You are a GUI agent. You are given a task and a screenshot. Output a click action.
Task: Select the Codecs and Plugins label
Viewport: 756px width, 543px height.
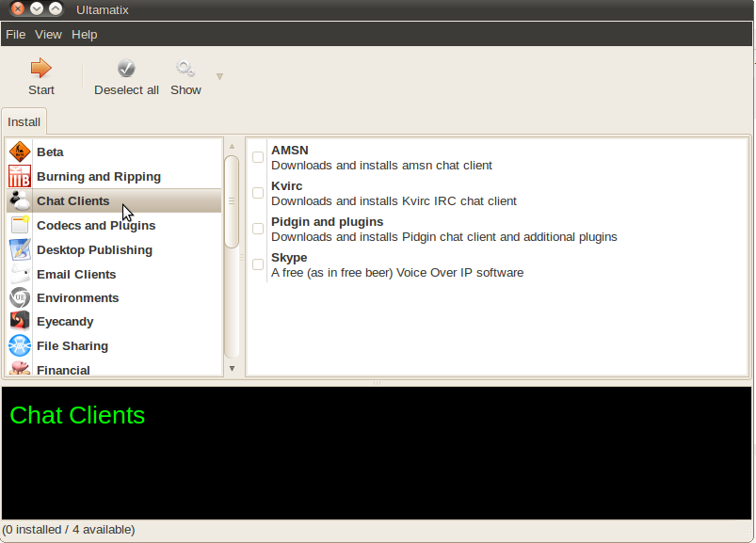(x=96, y=226)
